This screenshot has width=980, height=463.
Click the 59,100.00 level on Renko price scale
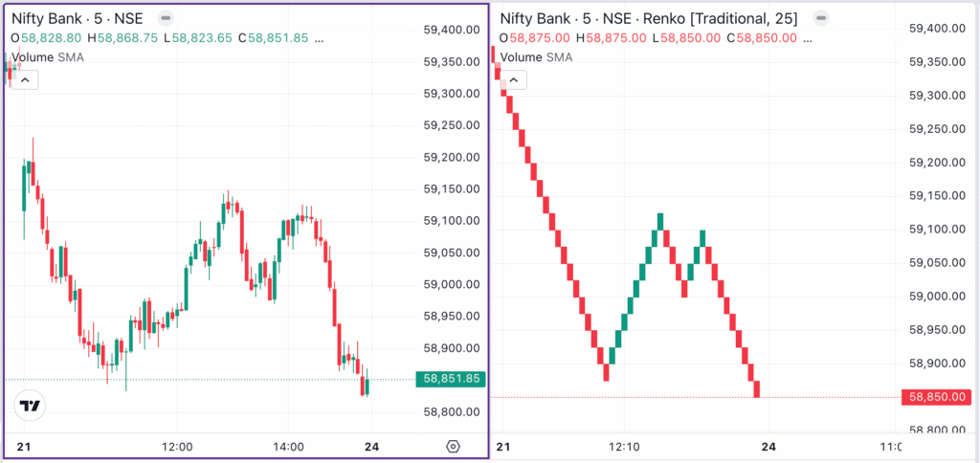(940, 229)
